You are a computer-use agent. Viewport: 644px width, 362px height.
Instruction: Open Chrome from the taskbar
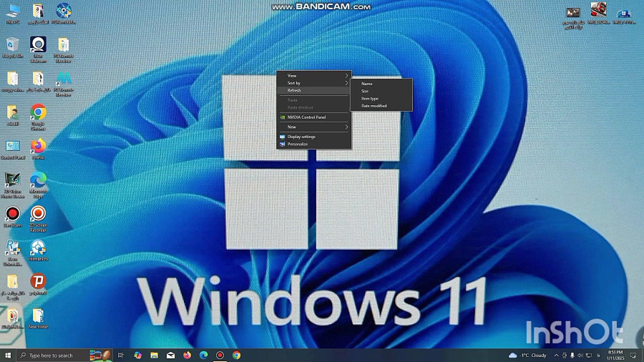click(x=236, y=355)
